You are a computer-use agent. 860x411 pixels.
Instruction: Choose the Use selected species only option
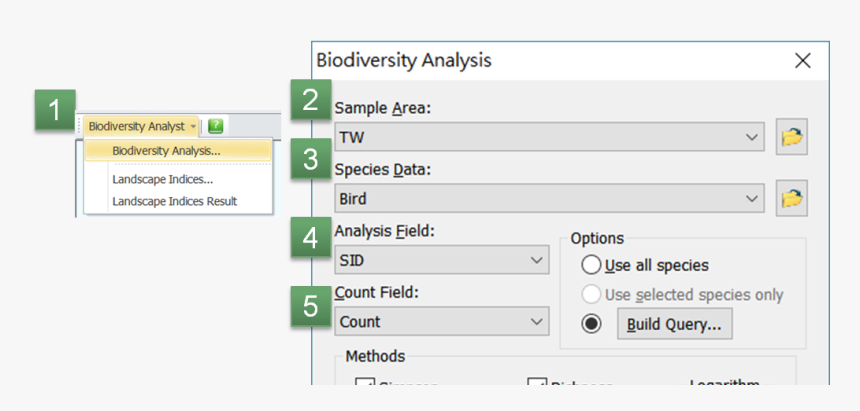[591, 295]
